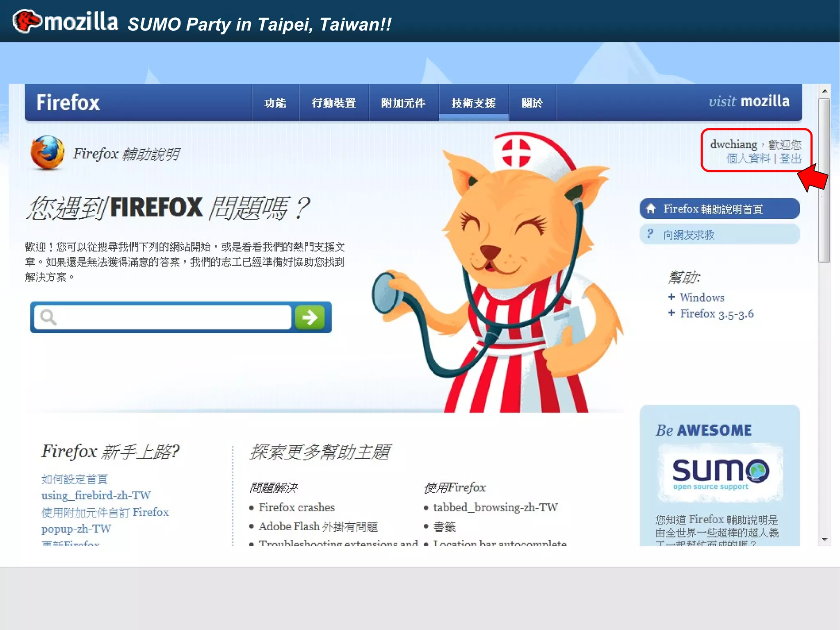Open the Firefox crashes article

[297, 507]
